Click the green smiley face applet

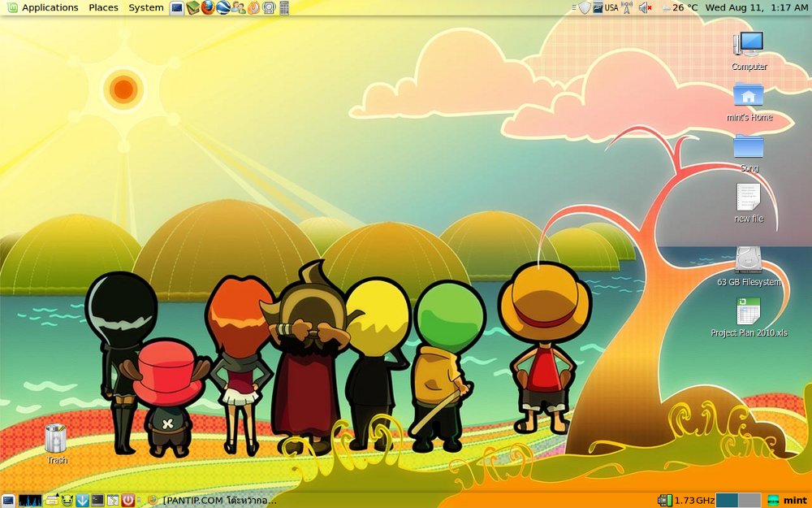pyautogui.click(x=67, y=500)
